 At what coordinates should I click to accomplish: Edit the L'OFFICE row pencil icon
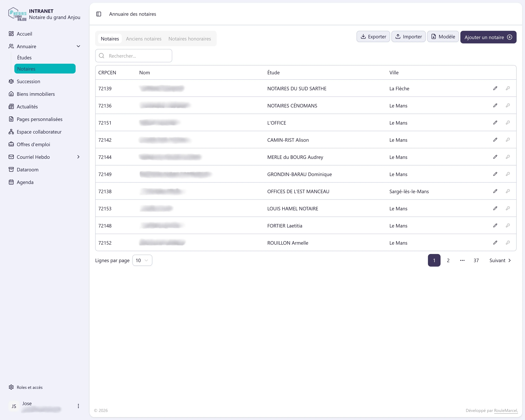pyautogui.click(x=495, y=123)
